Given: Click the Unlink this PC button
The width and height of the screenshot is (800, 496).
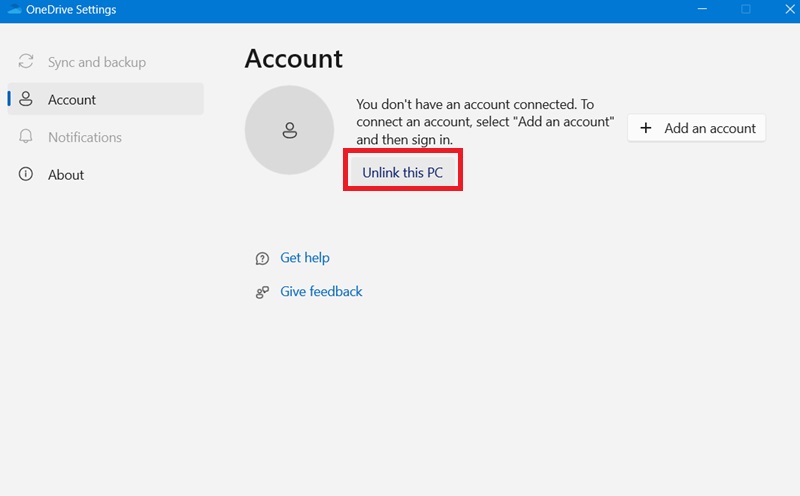Looking at the screenshot, I should tap(403, 172).
